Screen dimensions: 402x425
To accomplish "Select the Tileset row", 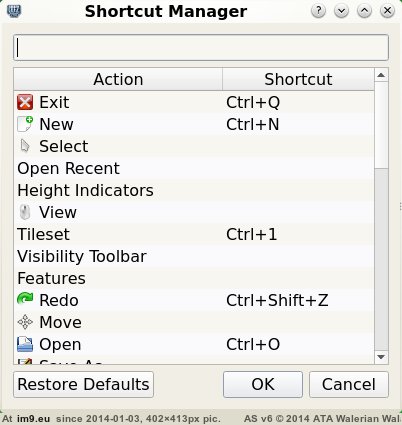I will click(x=194, y=234).
